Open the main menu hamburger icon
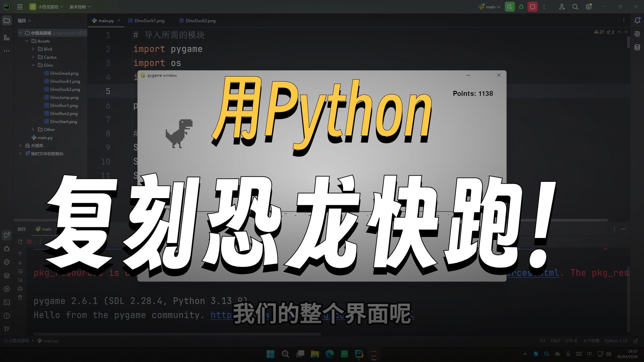 pos(20,7)
